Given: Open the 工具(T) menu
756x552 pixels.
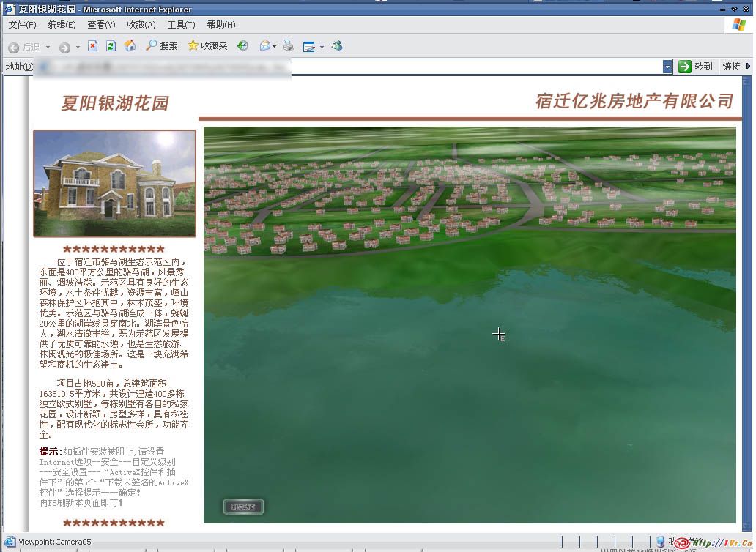Looking at the screenshot, I should tap(181, 25).
